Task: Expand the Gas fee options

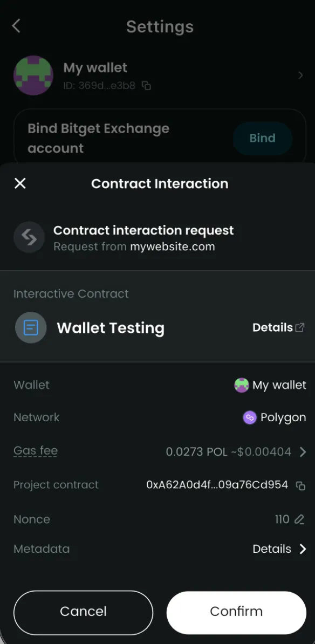Action: [303, 451]
